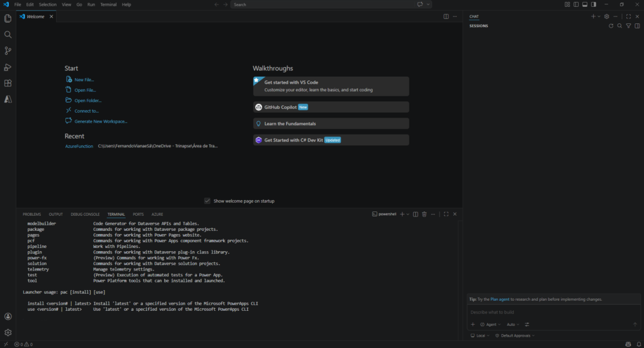
Task: Close the Welcome editor tab
Action: (52, 16)
